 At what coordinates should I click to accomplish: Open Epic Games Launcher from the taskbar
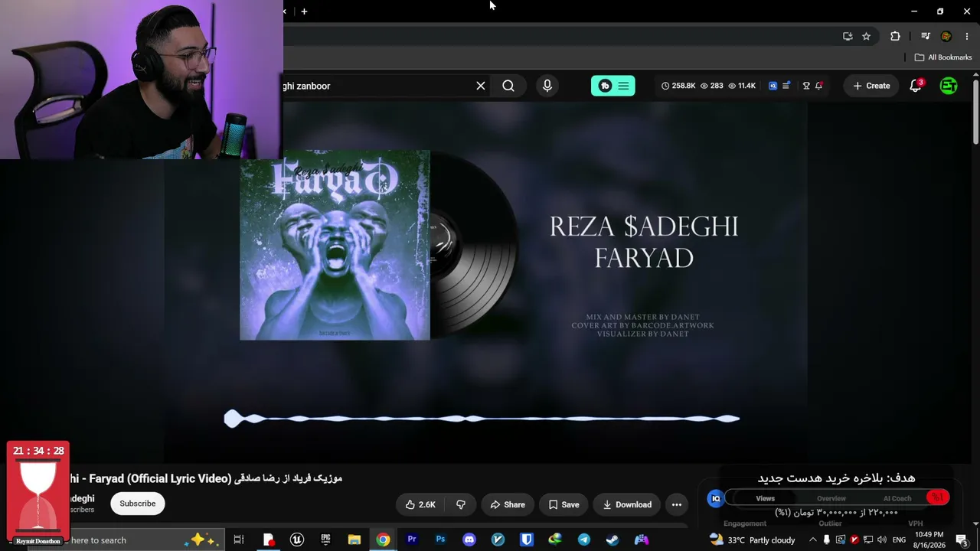click(x=325, y=540)
